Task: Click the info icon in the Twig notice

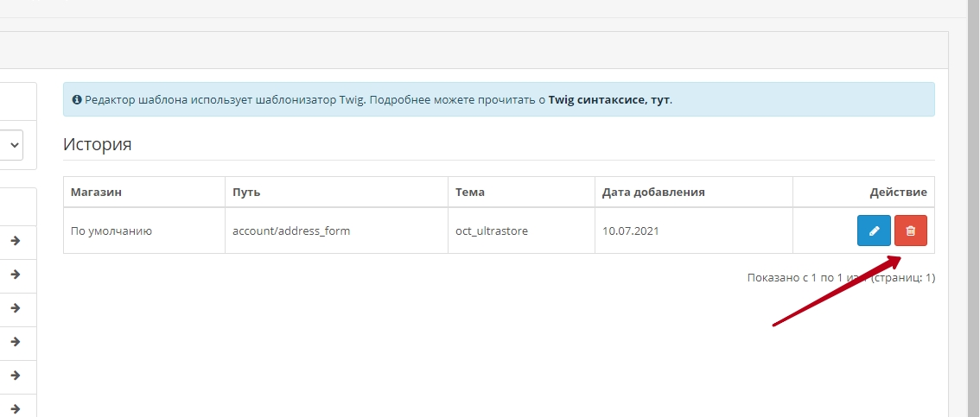Action: [x=77, y=99]
